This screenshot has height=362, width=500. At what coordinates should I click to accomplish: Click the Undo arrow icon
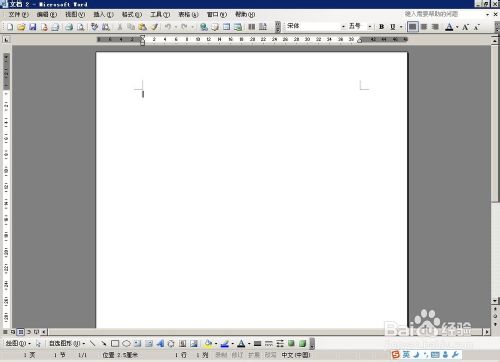[x=168, y=27]
